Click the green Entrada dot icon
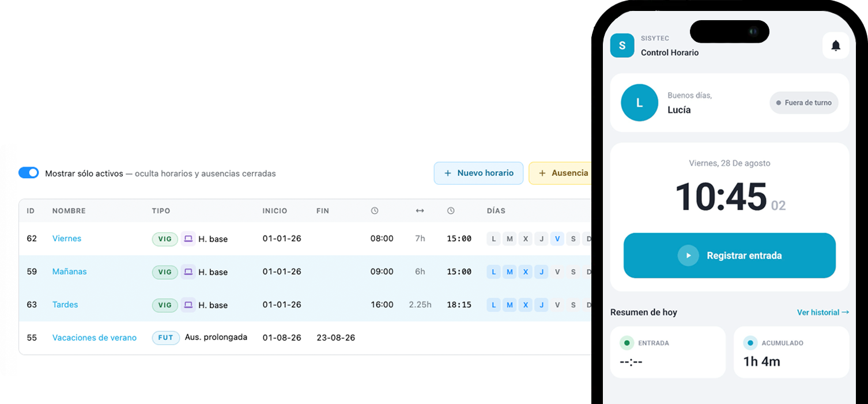This screenshot has width=868, height=404. 627,343
